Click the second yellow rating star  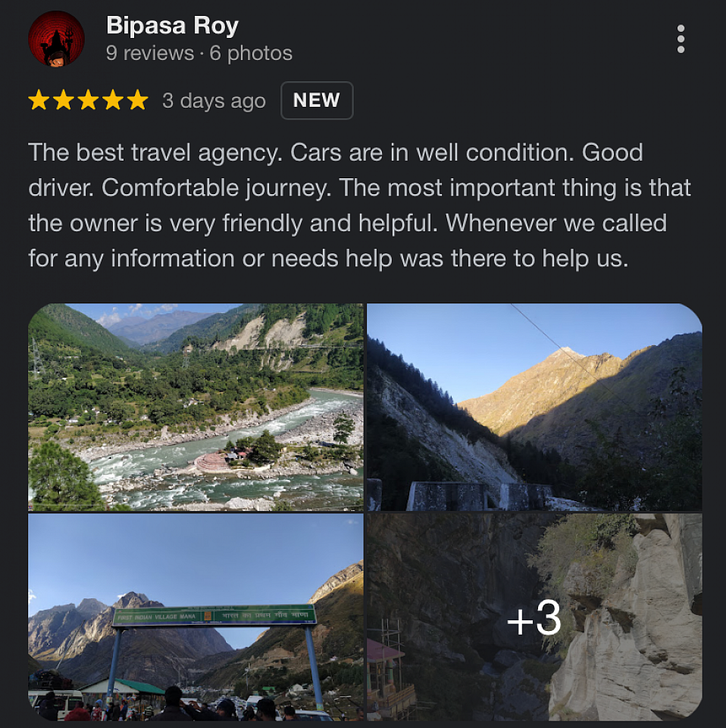64,100
